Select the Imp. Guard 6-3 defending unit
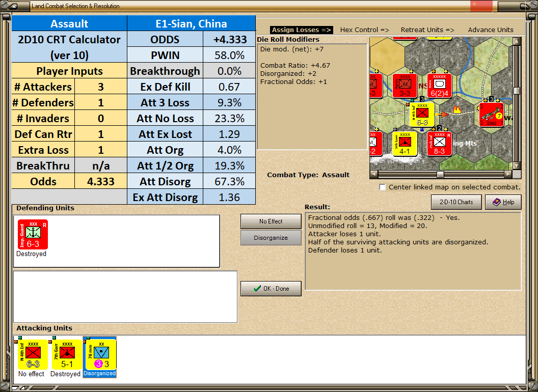Viewport: 538px width, 392px height. coord(33,235)
